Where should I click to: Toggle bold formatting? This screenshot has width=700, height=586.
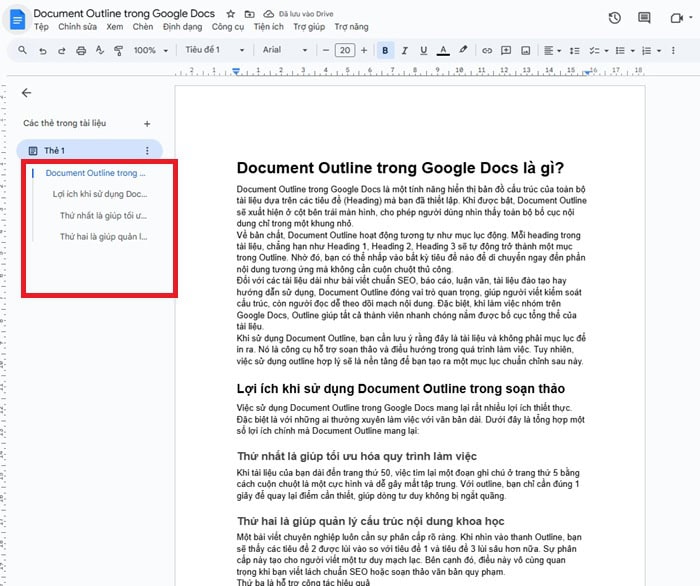[x=385, y=50]
